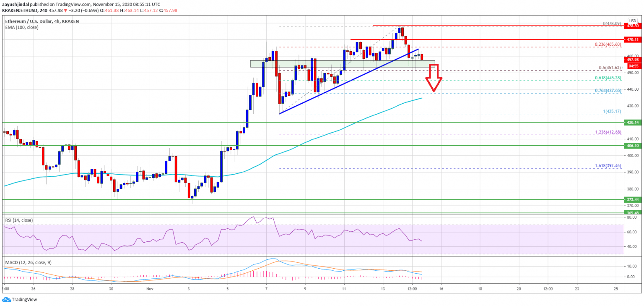Click the '25' date on time axis
Screen dimensions: 644x306
pyautogui.click(x=616, y=289)
